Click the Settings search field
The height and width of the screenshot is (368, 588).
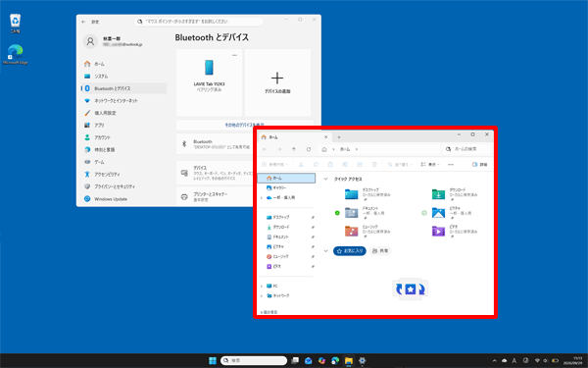coord(199,22)
